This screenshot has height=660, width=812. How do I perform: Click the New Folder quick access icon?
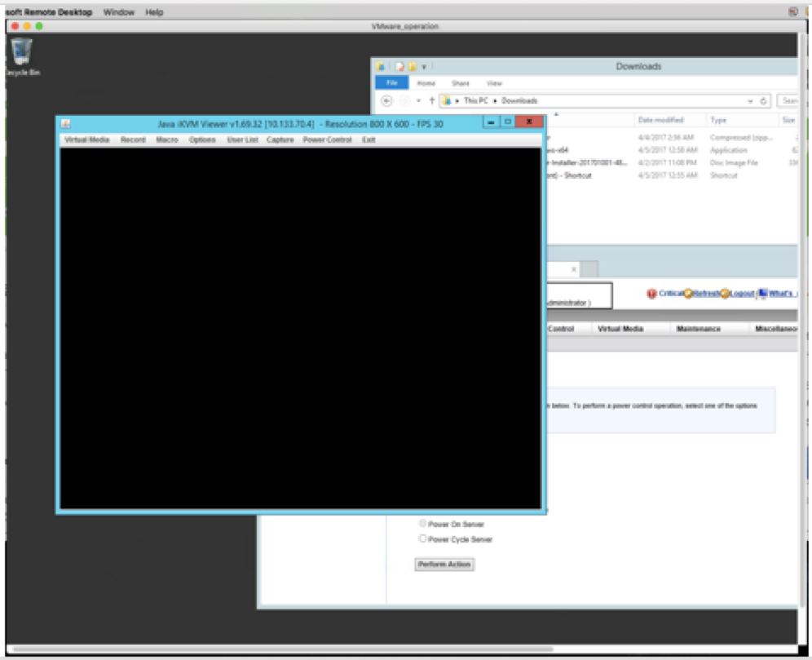tap(413, 66)
